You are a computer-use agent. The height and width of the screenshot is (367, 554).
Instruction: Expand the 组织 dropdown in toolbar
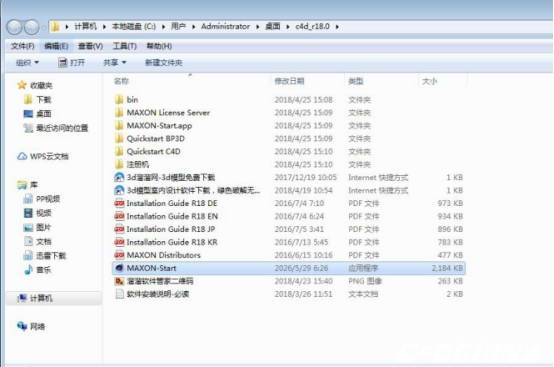tap(27, 63)
